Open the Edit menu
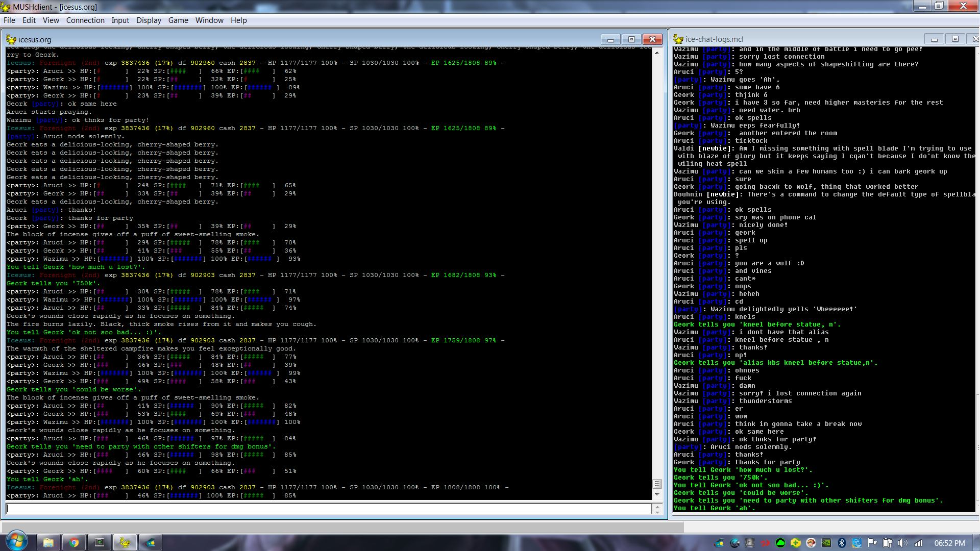The image size is (980, 551). (x=29, y=20)
